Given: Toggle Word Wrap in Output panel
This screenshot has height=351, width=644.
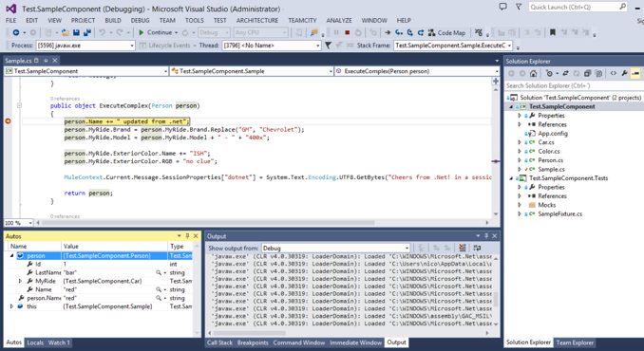Looking at the screenshot, I should point(477,248).
